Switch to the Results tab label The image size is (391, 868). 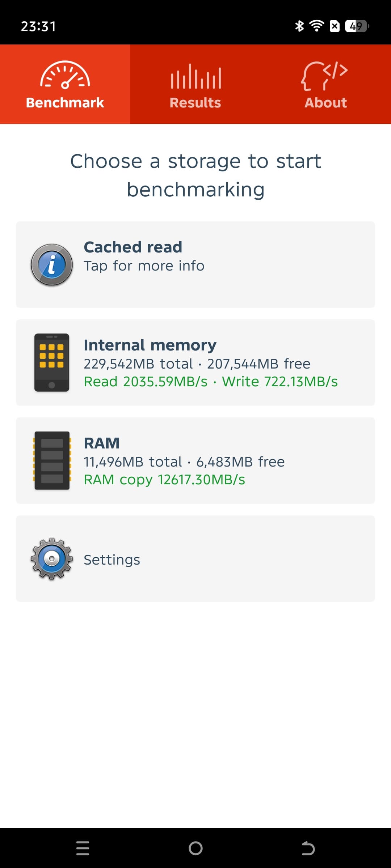point(195,103)
